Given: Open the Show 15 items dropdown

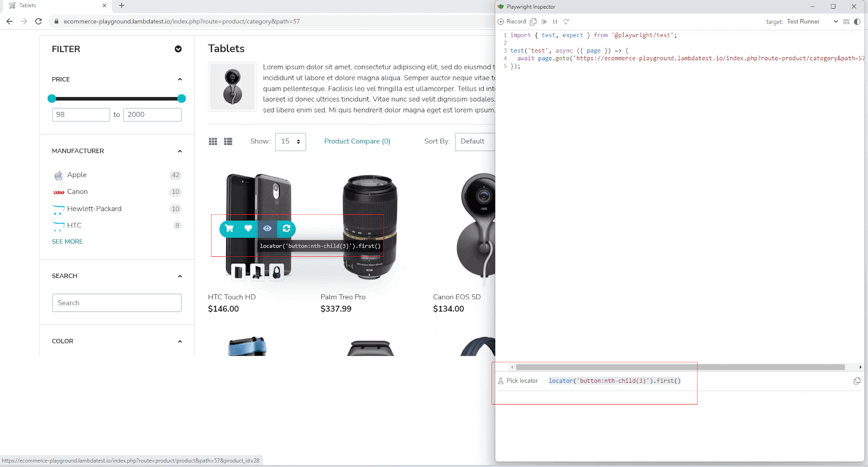Looking at the screenshot, I should tap(290, 142).
